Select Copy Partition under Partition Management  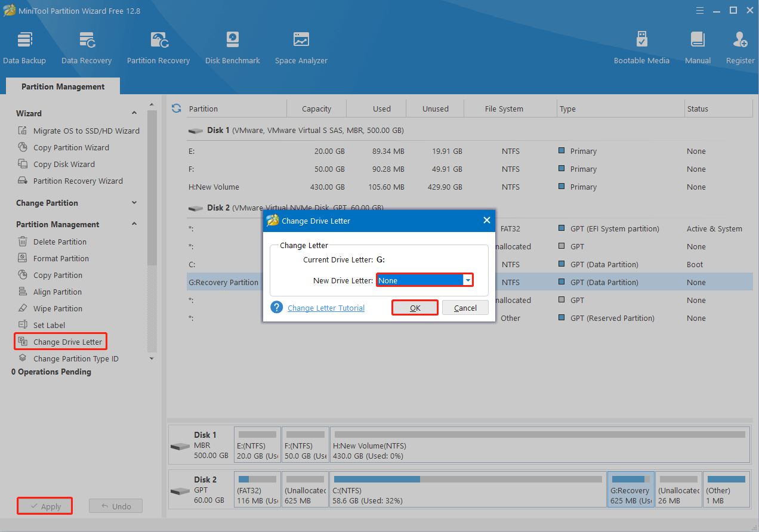[50, 275]
